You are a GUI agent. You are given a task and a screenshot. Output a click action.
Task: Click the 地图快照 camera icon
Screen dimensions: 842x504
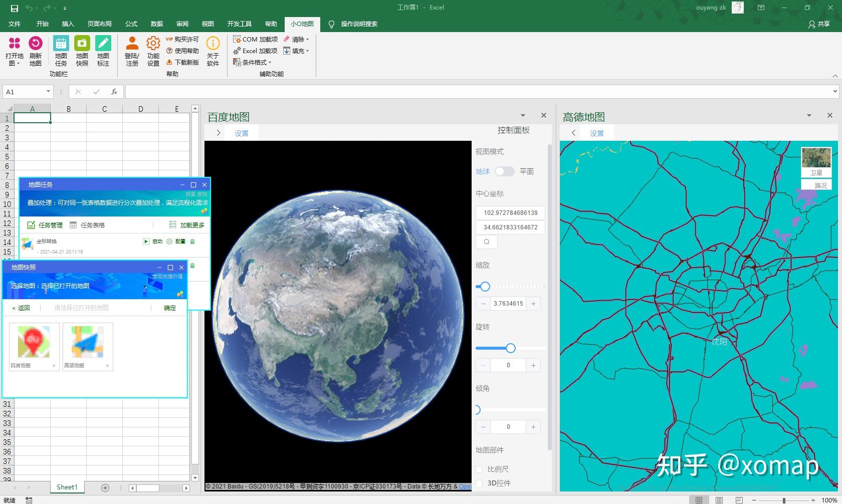(82, 44)
